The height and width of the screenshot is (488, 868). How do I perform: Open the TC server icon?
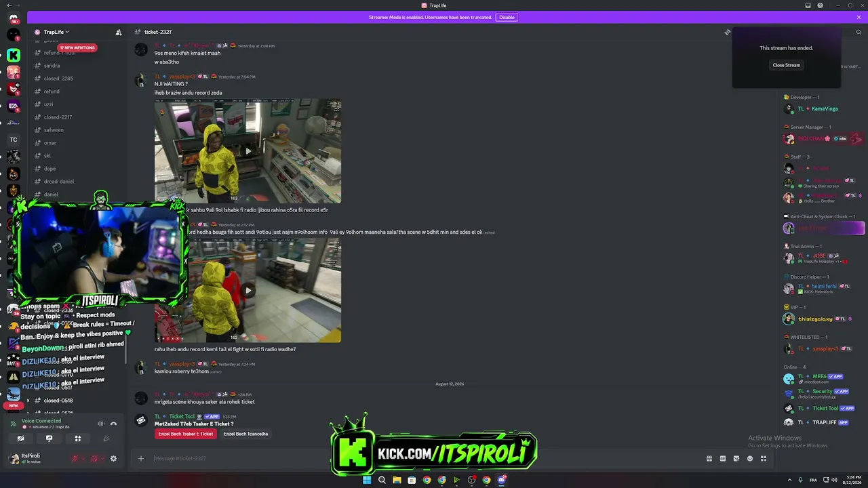pyautogui.click(x=14, y=140)
